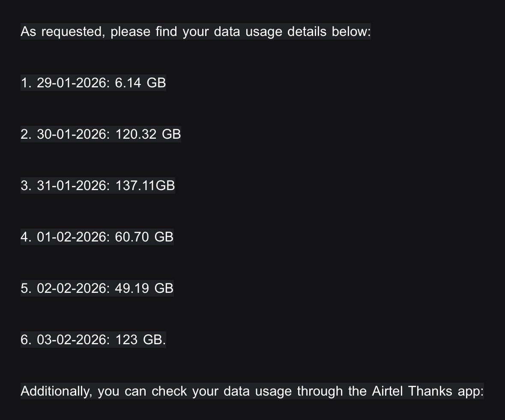Click the 03-02-2026 date entry
Image resolution: width=505 pixels, height=420 pixels.
click(73, 340)
